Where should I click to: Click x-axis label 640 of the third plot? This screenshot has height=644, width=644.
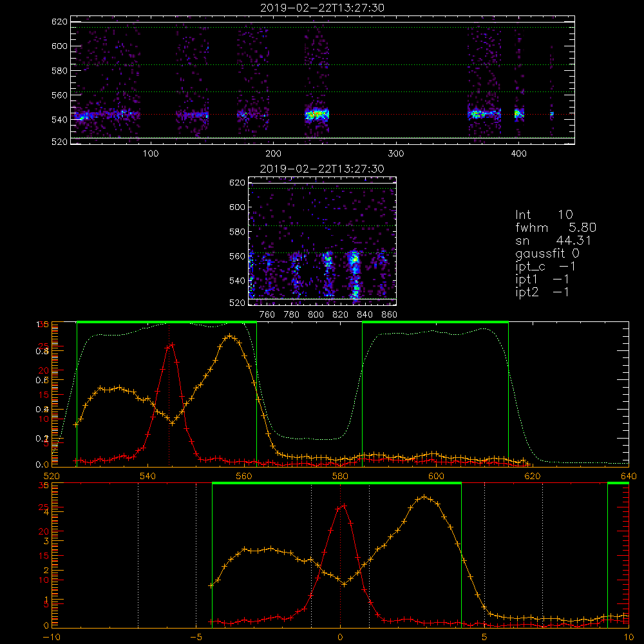point(629,476)
